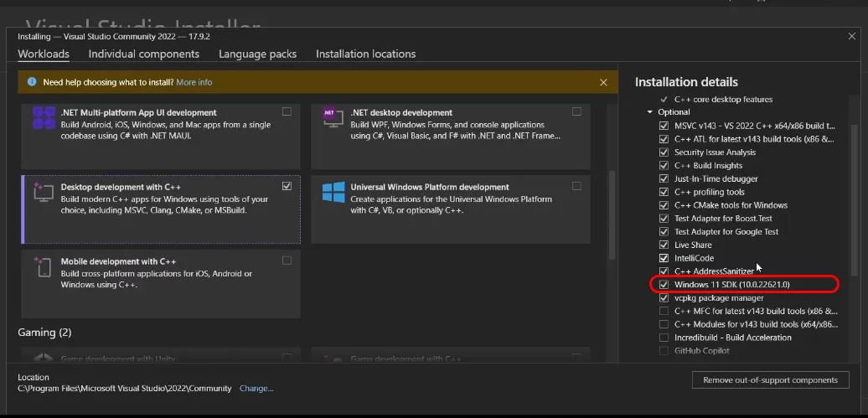The width and height of the screenshot is (868, 418).
Task: Uncheck Live Share option
Action: coord(664,245)
